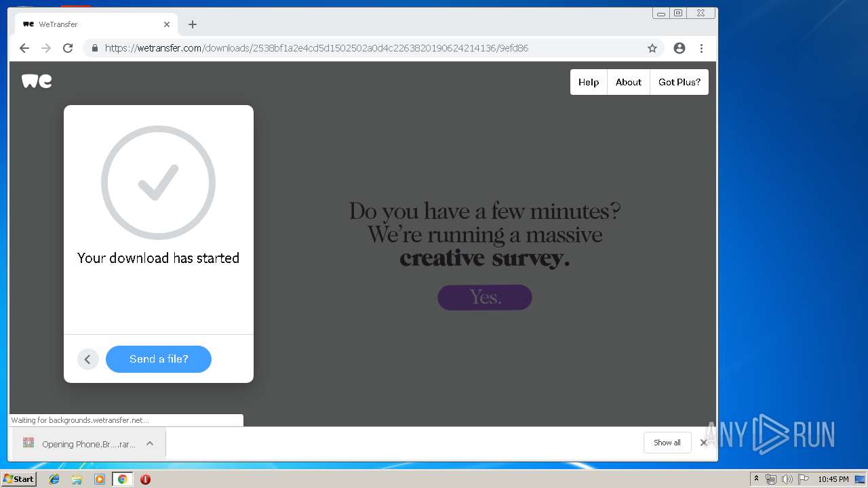Maximize the Chrome window
This screenshot has width=868, height=488.
678,13
